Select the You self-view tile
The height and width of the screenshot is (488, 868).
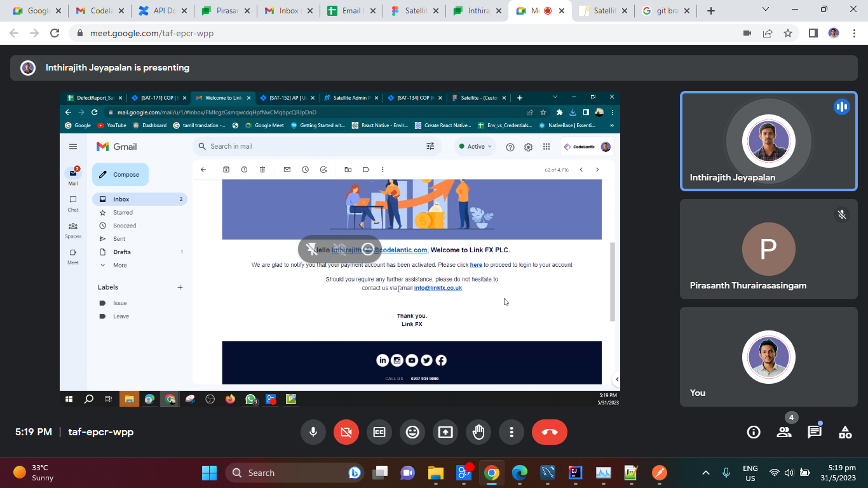[x=769, y=357]
